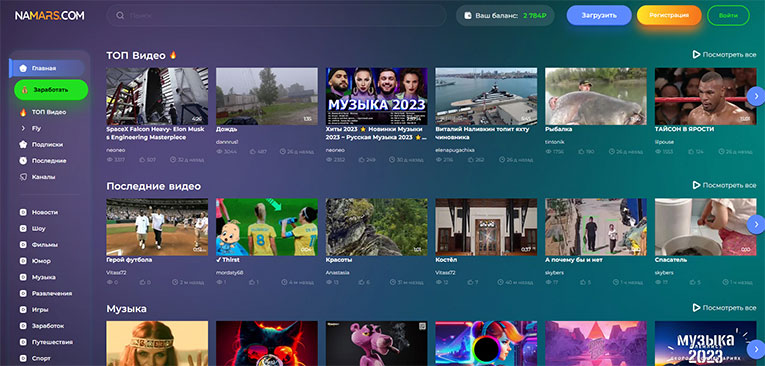Click the money bag icon in Заработать button
Screen dimensions: 765x366
(25, 90)
